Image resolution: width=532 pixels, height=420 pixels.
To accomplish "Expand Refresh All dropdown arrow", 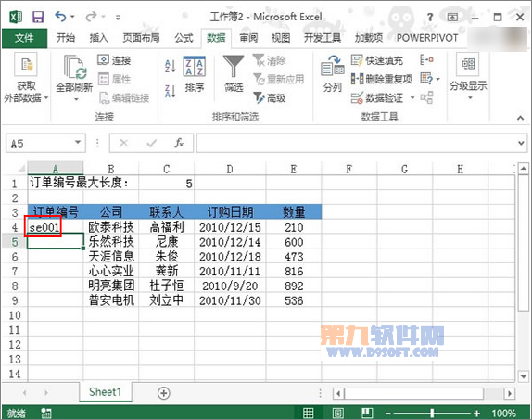I will click(x=76, y=99).
